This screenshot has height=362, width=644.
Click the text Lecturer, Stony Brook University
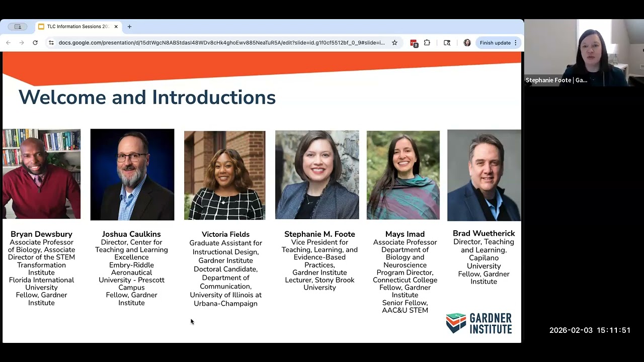pos(319,284)
